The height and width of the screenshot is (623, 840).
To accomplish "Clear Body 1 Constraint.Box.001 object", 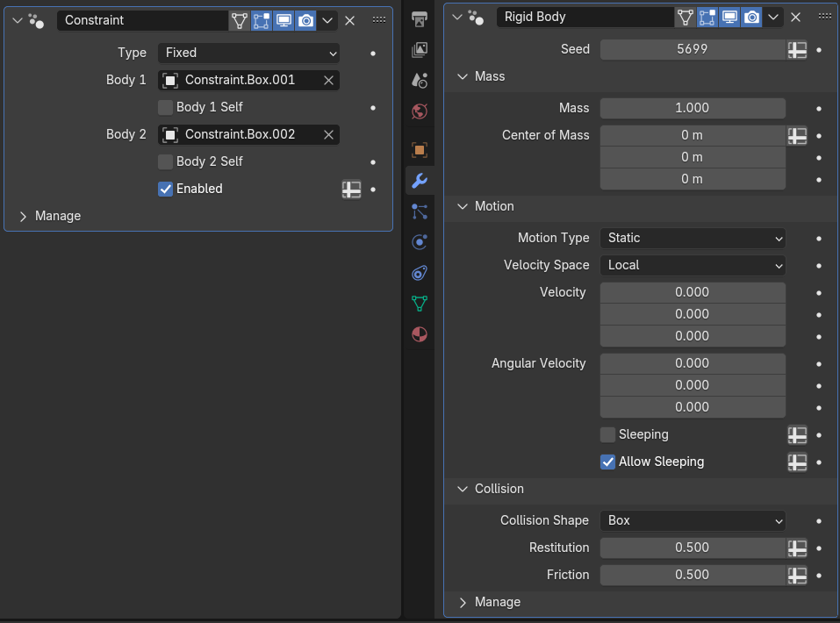I will click(328, 81).
